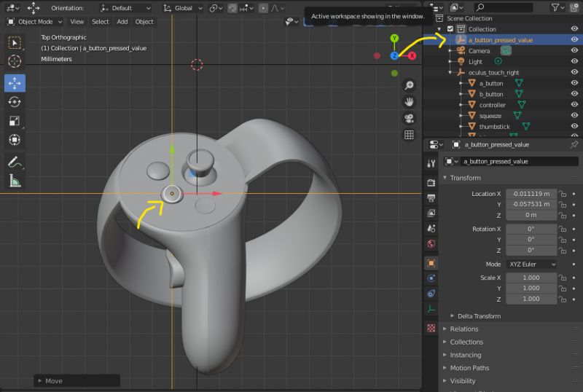Select b_button in the outliner
Viewport: 583px width, 392px height.
tap(490, 94)
